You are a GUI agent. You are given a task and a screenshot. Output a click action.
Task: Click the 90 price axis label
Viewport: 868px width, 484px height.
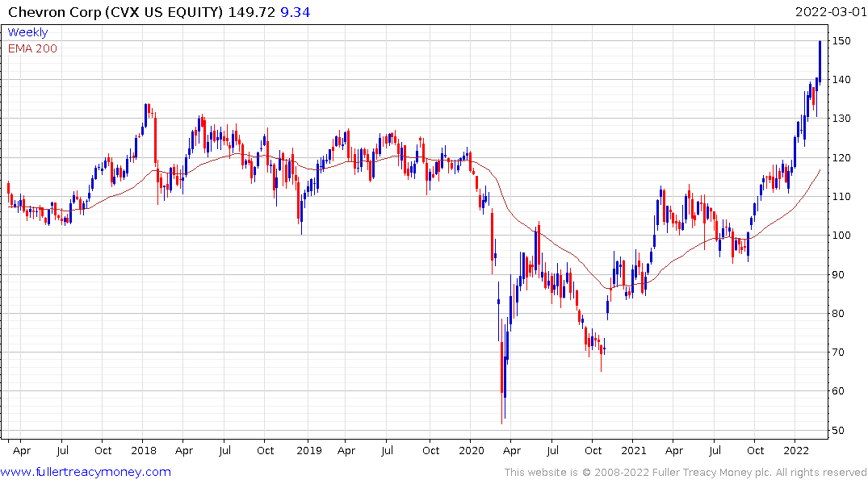838,274
